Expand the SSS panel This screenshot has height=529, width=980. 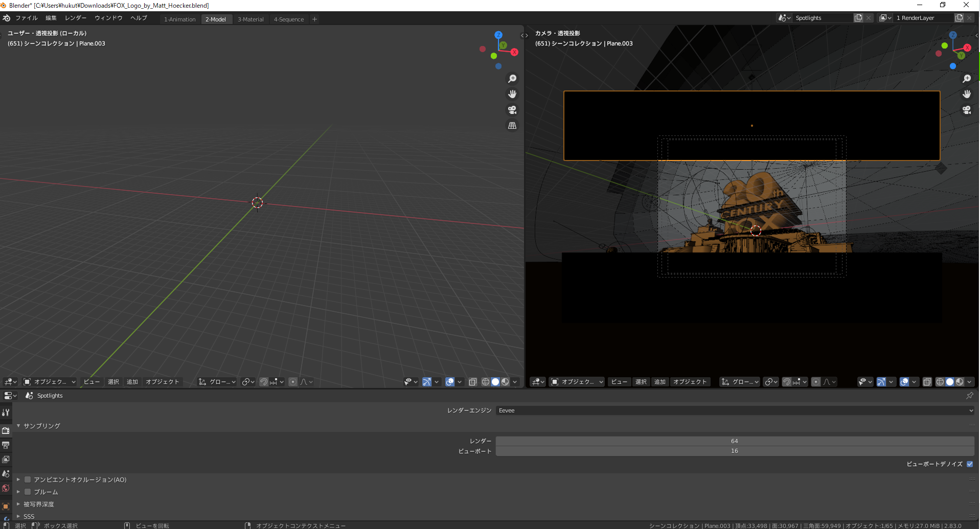coord(18,516)
